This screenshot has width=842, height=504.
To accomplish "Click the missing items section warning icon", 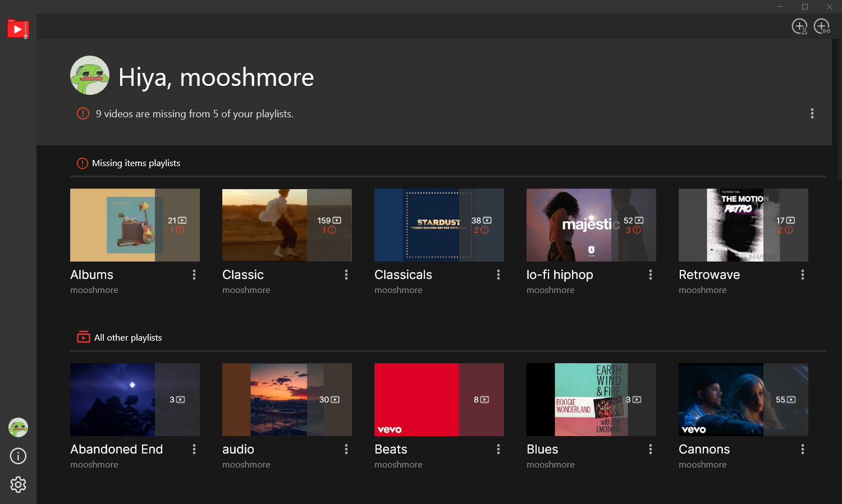I will pos(83,163).
